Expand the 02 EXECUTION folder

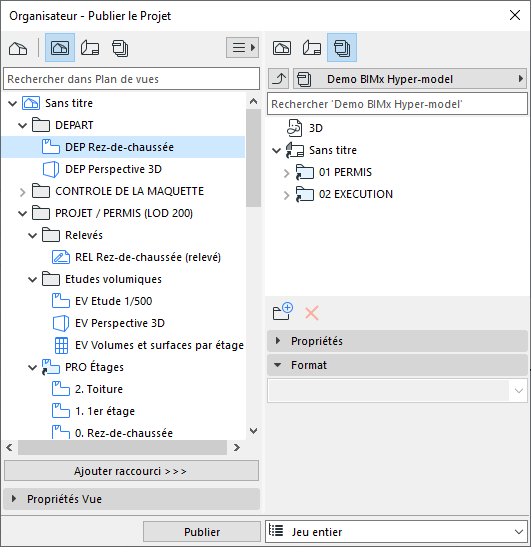tap(286, 195)
